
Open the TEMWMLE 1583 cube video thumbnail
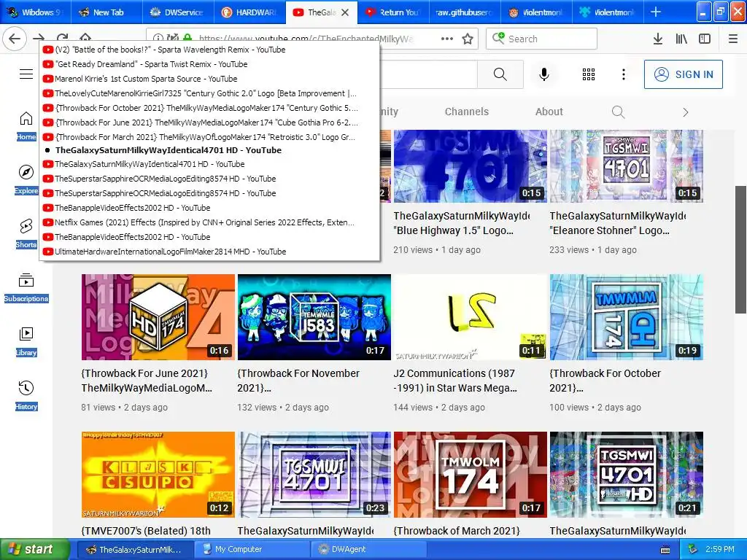[x=314, y=317]
